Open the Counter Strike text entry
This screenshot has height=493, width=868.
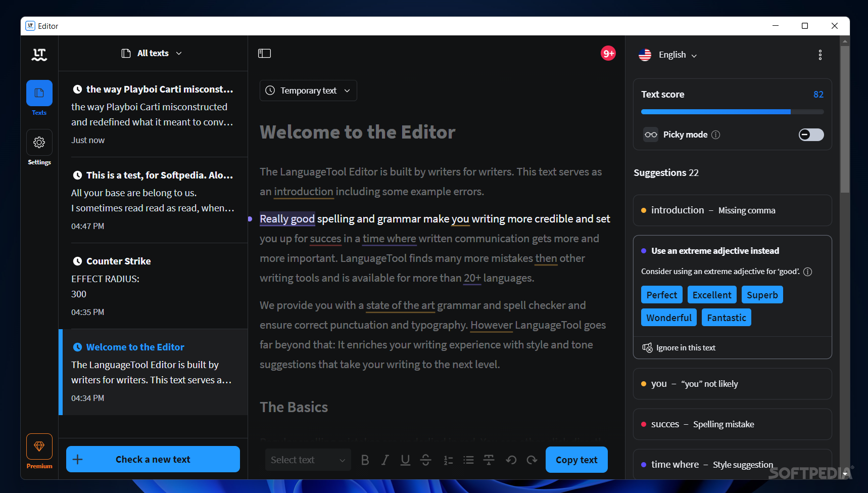(153, 286)
